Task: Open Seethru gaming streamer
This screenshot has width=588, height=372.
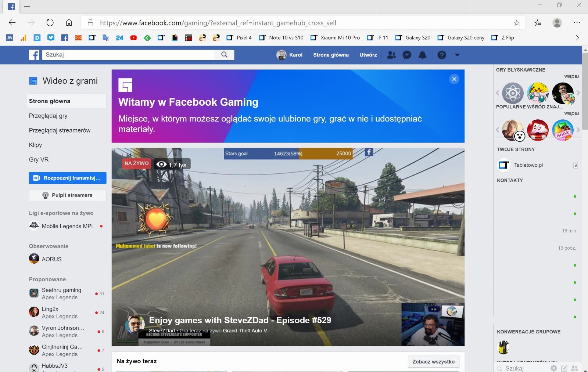Action: [x=67, y=293]
